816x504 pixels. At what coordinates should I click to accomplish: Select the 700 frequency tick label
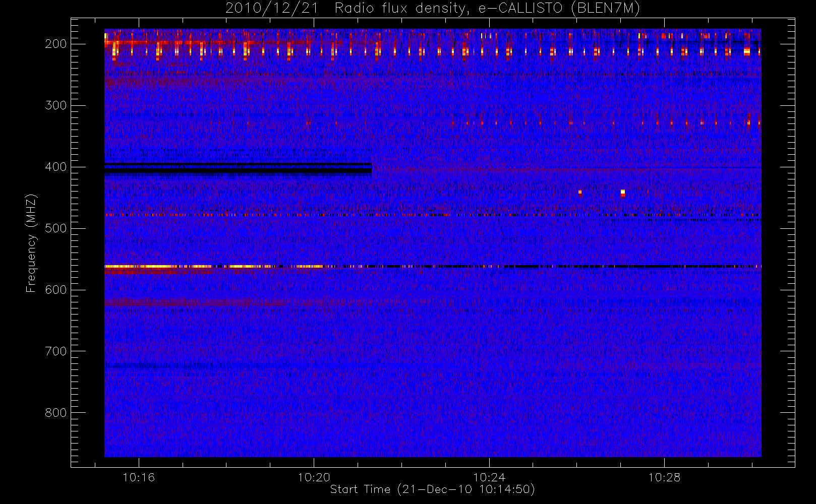pyautogui.click(x=55, y=351)
